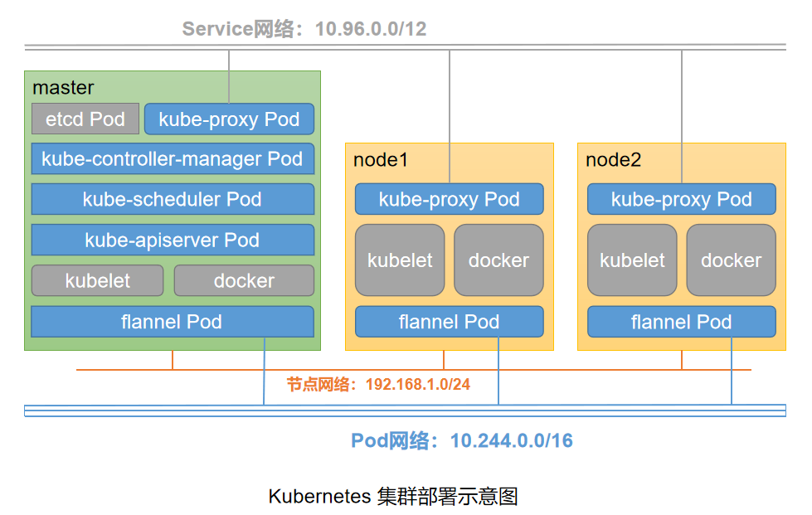Click the docker box in node1

click(498, 260)
